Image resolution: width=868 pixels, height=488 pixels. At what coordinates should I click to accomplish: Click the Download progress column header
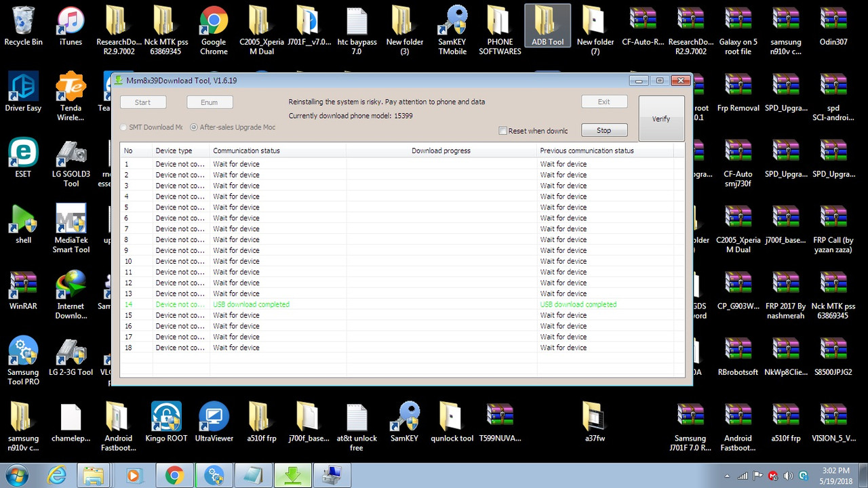tap(441, 150)
